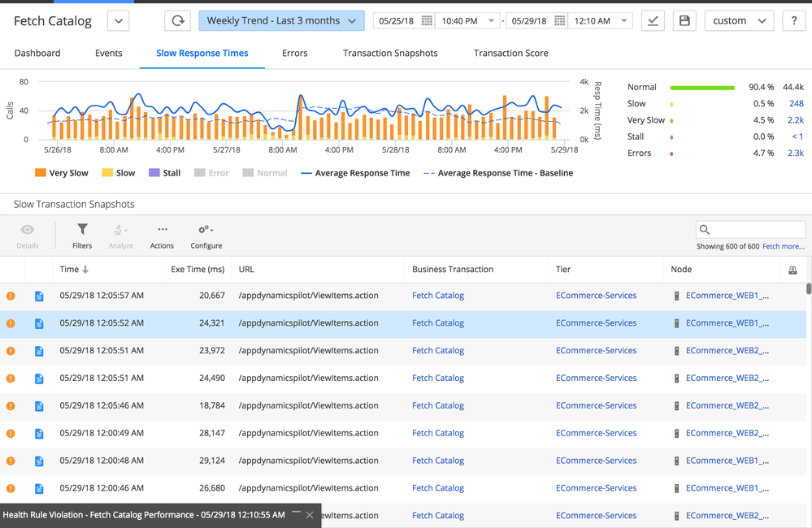Open the help question mark button
This screenshot has height=528, width=812.
(794, 20)
